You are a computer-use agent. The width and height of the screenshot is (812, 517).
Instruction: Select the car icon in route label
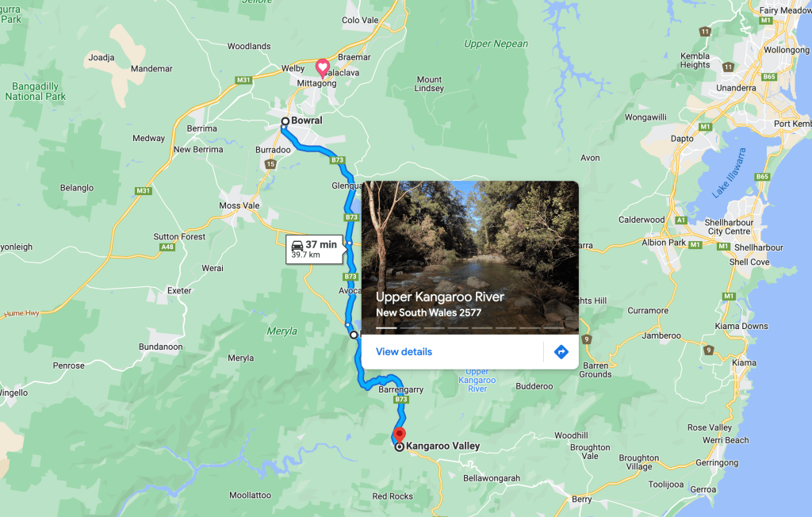(x=297, y=244)
